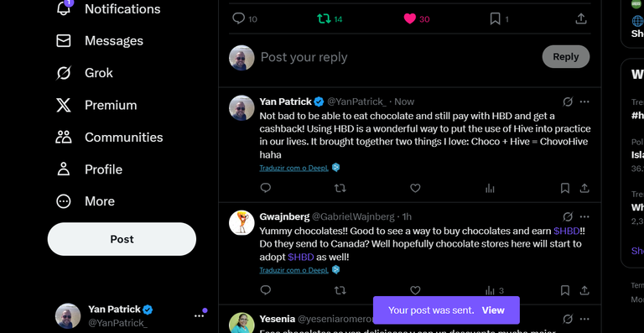This screenshot has height=333, width=644.
Task: Open account switcher dots beside @YanPatrick_
Action: tap(200, 315)
